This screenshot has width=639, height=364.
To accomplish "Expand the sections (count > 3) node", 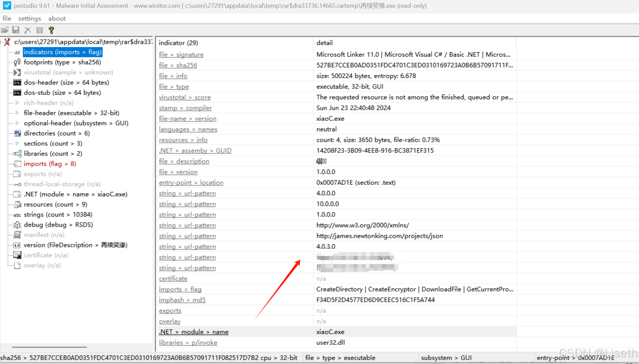I will pos(17,143).
